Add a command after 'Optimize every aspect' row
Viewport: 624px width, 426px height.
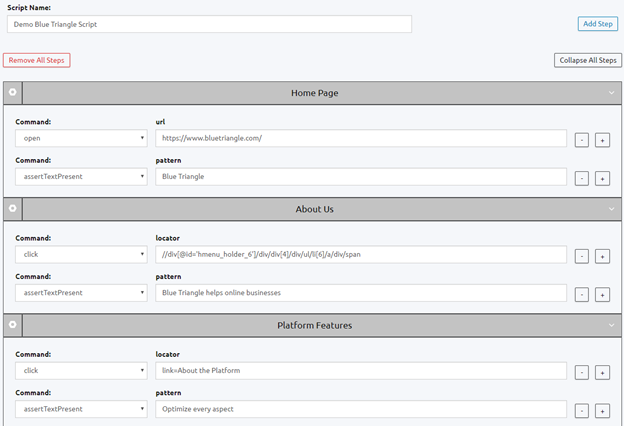coord(603,411)
